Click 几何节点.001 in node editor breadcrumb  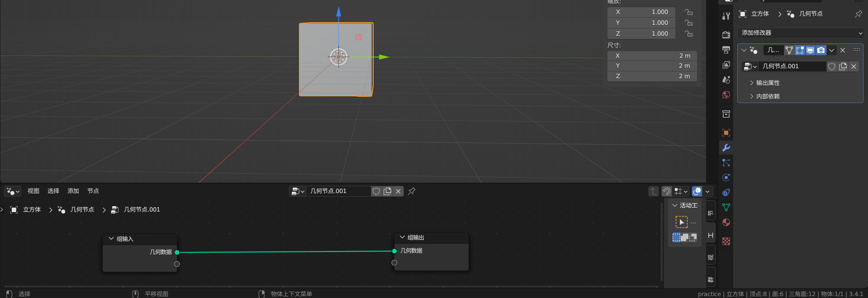(142, 210)
